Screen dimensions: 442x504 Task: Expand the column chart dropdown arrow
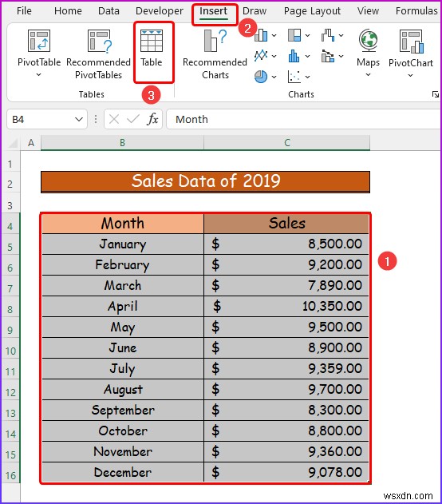pos(274,35)
